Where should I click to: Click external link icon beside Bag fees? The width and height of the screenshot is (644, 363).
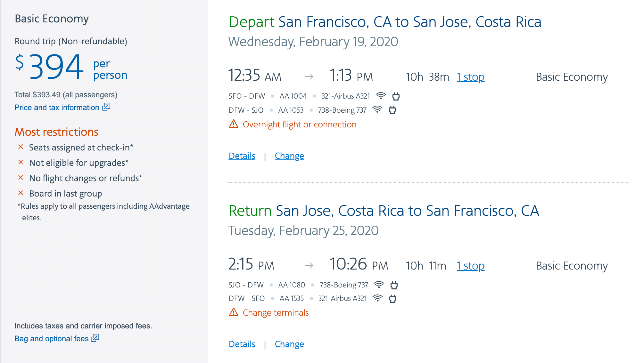pyautogui.click(x=95, y=338)
